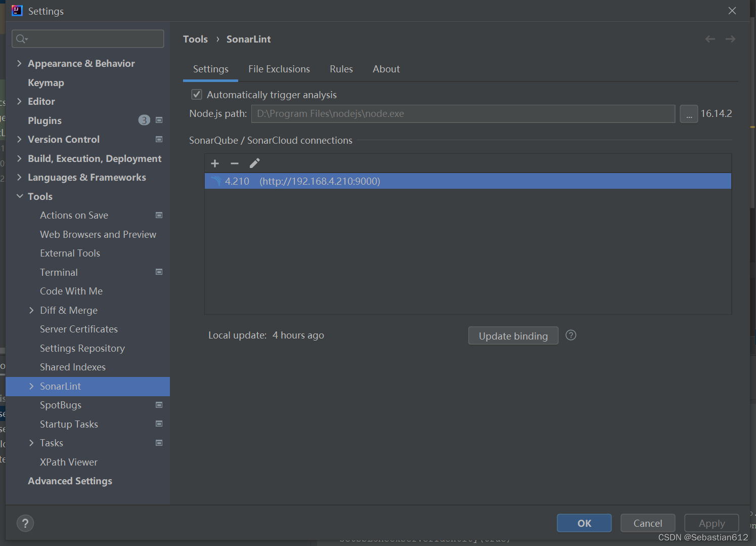This screenshot has width=756, height=546.
Task: Toggle Automatically trigger analysis checkbox
Action: 197,95
